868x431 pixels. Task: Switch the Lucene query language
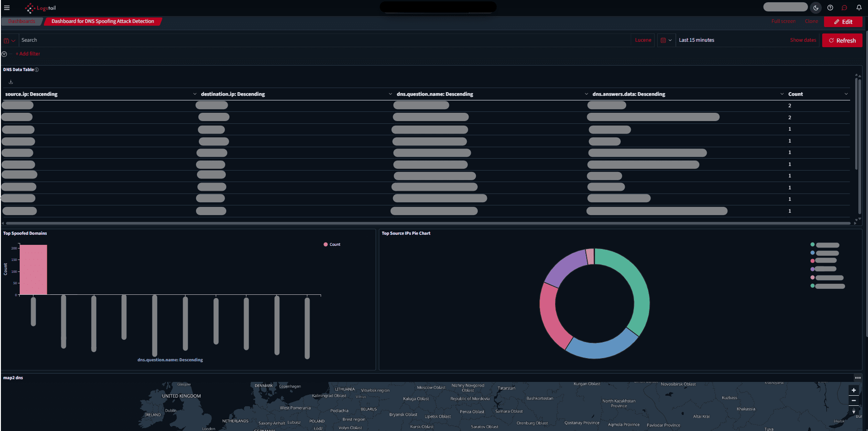tap(643, 40)
